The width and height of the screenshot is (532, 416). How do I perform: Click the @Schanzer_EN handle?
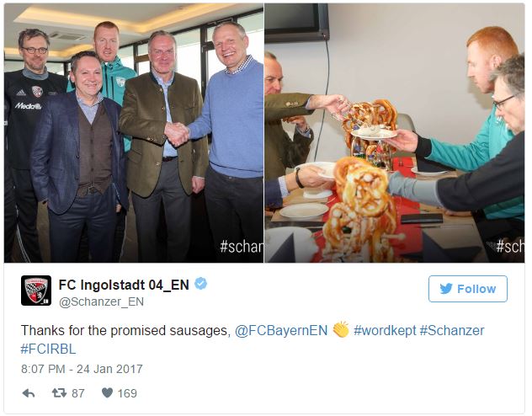click(101, 301)
